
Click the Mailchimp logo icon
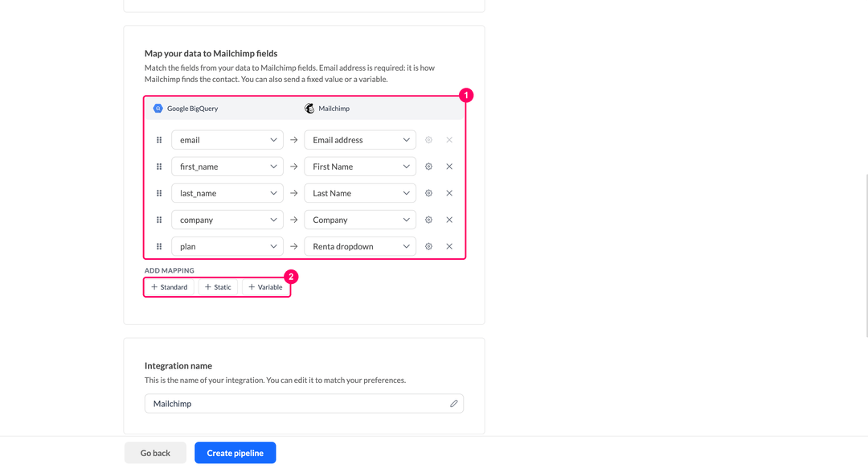point(309,108)
